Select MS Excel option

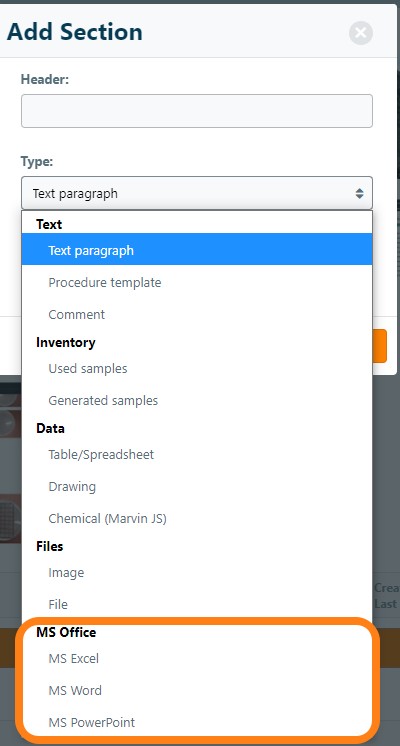point(197,658)
